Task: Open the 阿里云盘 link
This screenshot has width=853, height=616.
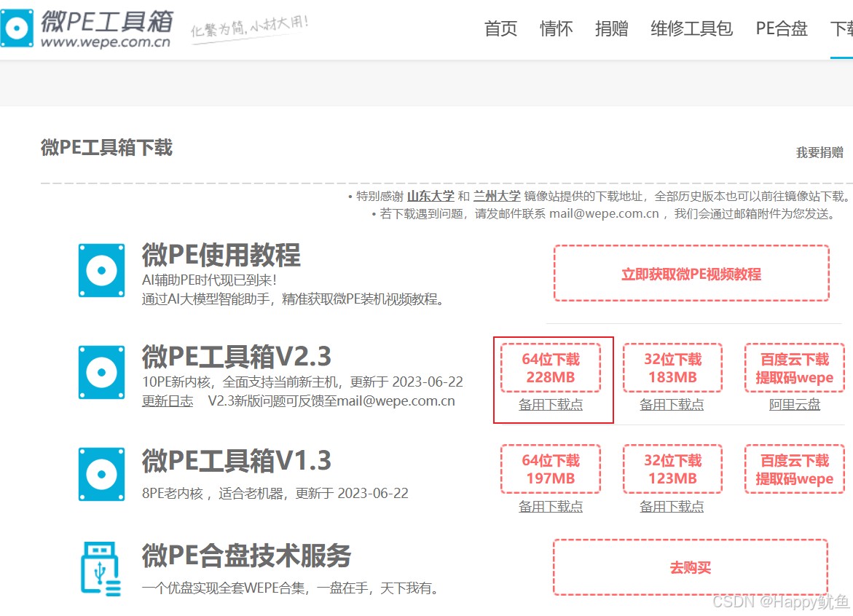Action: pyautogui.click(x=794, y=405)
